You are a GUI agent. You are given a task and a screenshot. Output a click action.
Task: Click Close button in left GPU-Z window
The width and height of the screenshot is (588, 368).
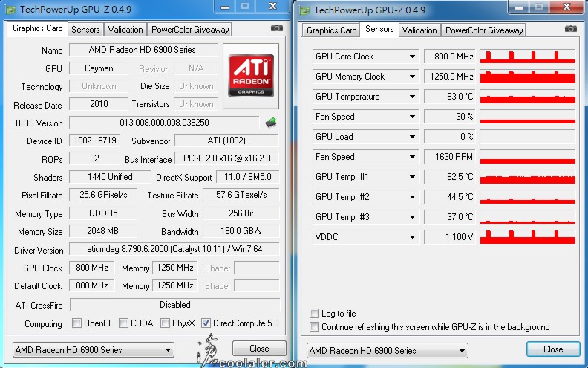(259, 349)
